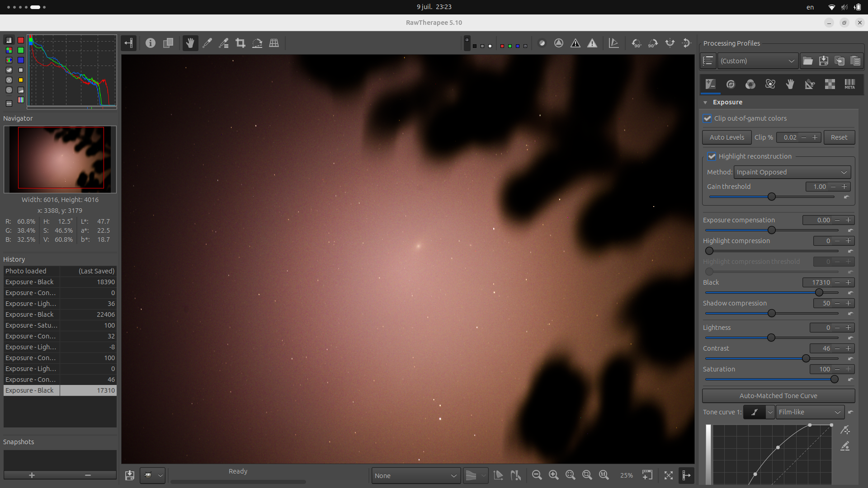Select the Straighten/rotate tool
Screen dimensions: 868x488
click(x=257, y=43)
